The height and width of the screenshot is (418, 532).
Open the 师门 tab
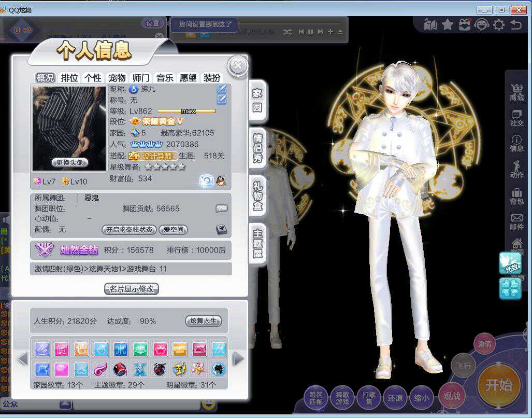[141, 78]
